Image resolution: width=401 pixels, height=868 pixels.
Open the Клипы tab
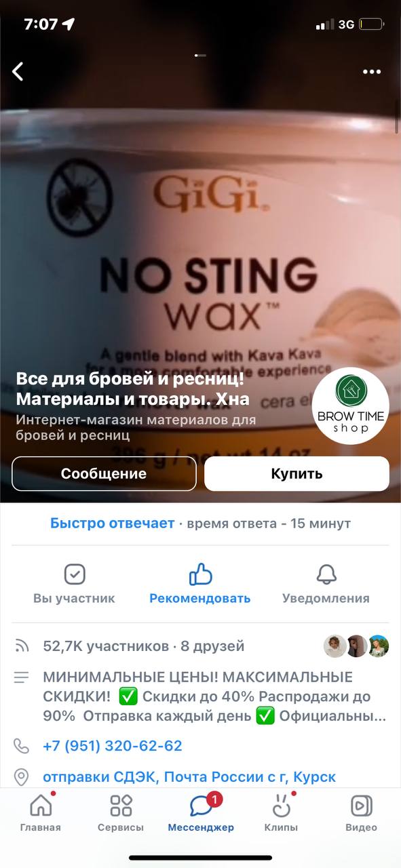281,812
